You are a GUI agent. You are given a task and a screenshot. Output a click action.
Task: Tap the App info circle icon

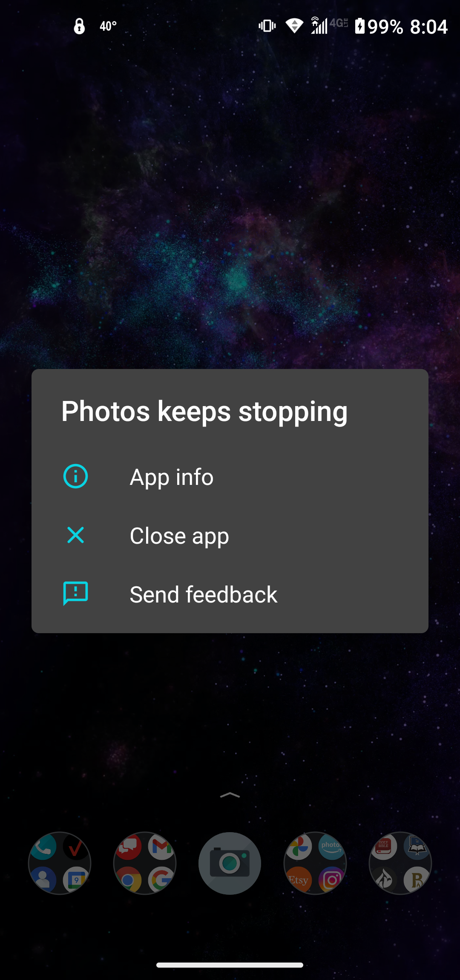coord(75,476)
